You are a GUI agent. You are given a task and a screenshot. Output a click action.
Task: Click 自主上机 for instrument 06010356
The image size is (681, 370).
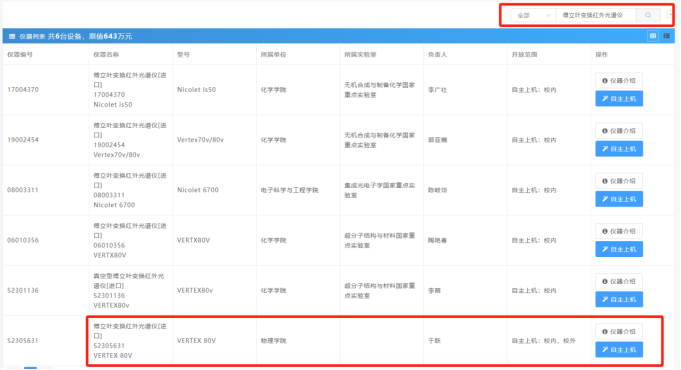[x=619, y=249]
